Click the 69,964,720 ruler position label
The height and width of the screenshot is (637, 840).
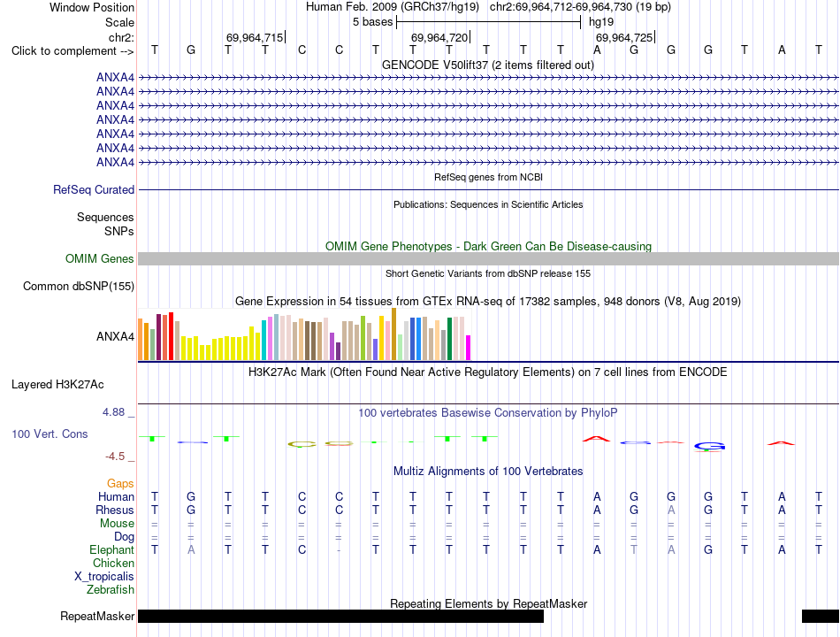point(439,37)
